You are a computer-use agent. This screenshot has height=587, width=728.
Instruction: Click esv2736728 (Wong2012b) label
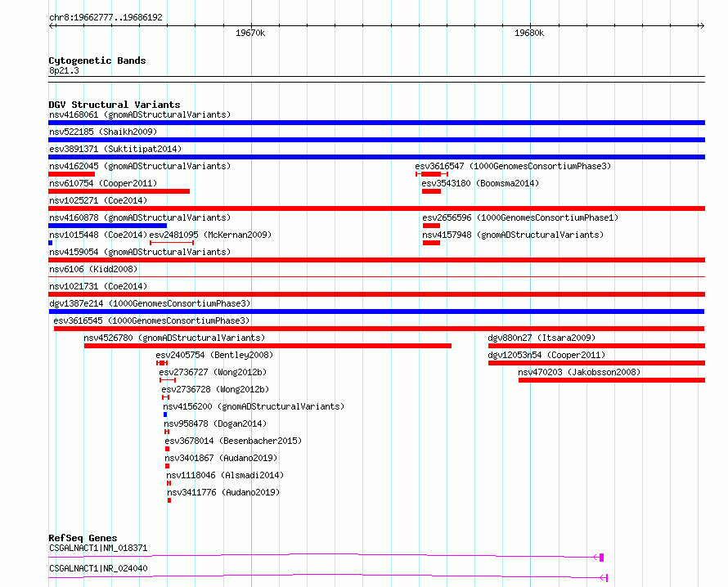point(215,389)
